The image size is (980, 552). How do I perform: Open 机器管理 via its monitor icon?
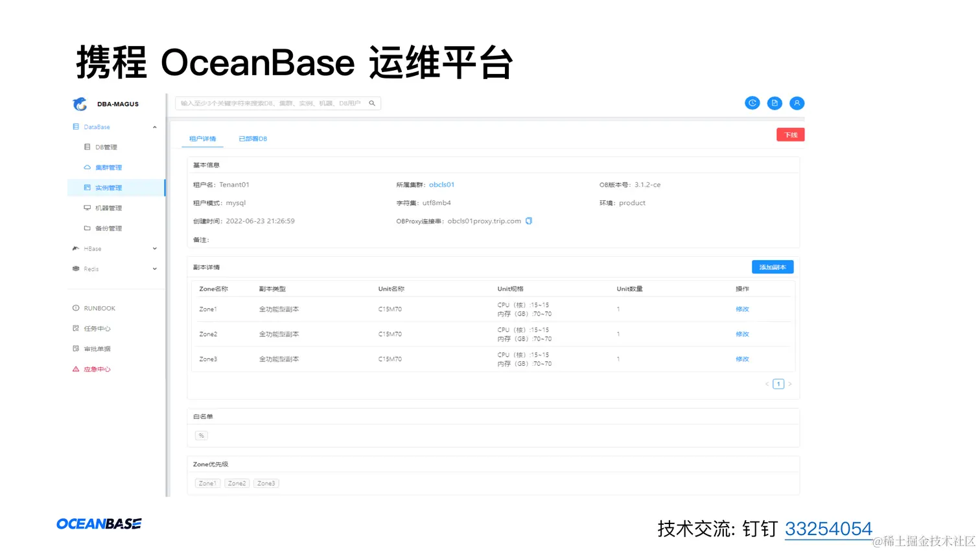click(87, 208)
